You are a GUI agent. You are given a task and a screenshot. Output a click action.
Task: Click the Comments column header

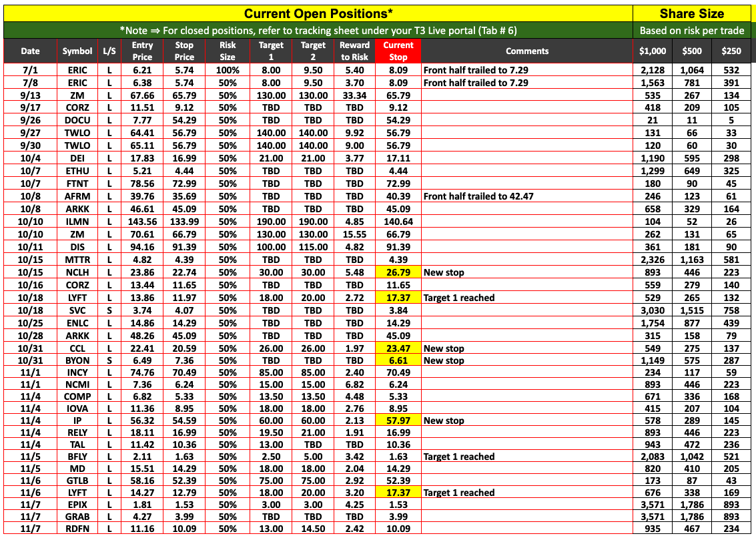tap(526, 51)
